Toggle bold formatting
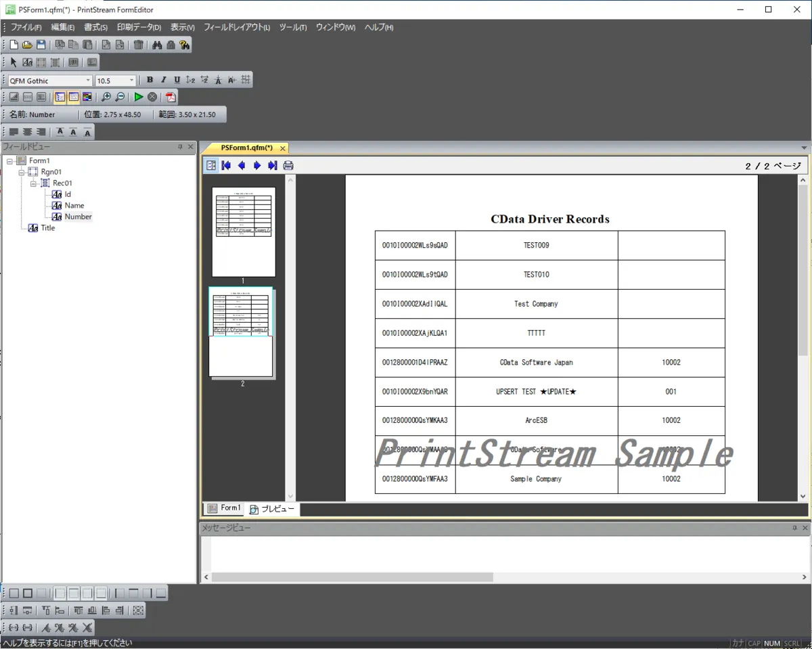Image resolution: width=812 pixels, height=649 pixels. tap(150, 80)
